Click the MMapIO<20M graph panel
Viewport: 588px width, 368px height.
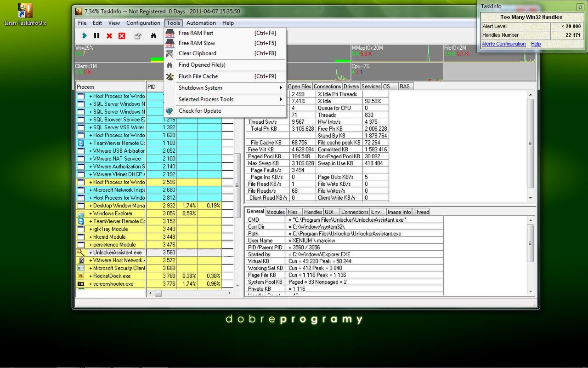coord(396,53)
